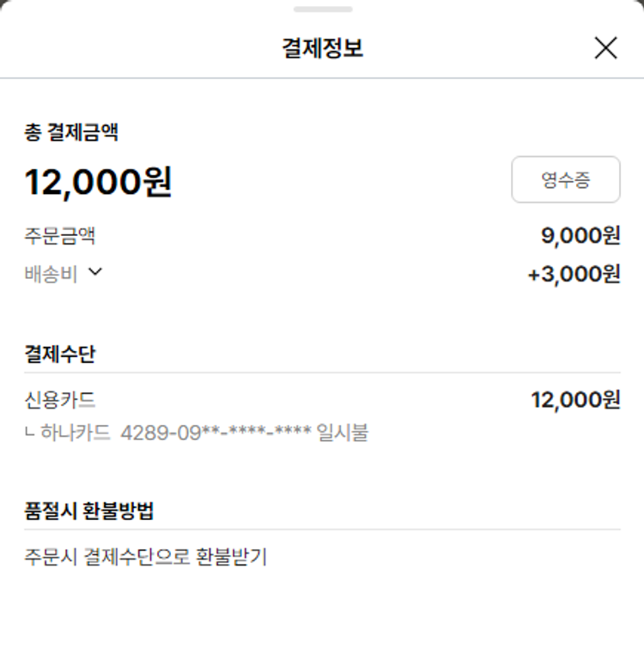The height and width of the screenshot is (660, 644).
Task: Click the 주문금액 order amount label
Action: click(59, 235)
